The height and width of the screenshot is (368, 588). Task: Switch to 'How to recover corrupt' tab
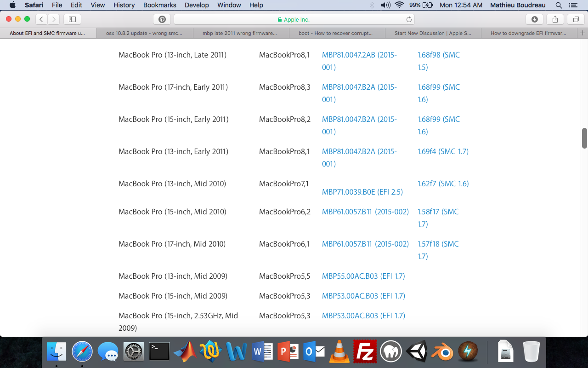pyautogui.click(x=337, y=33)
